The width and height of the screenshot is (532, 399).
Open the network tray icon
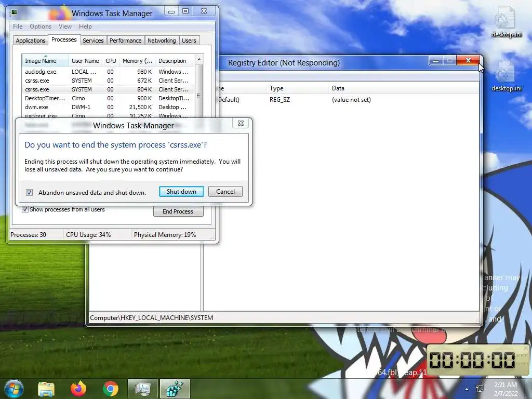[480, 389]
